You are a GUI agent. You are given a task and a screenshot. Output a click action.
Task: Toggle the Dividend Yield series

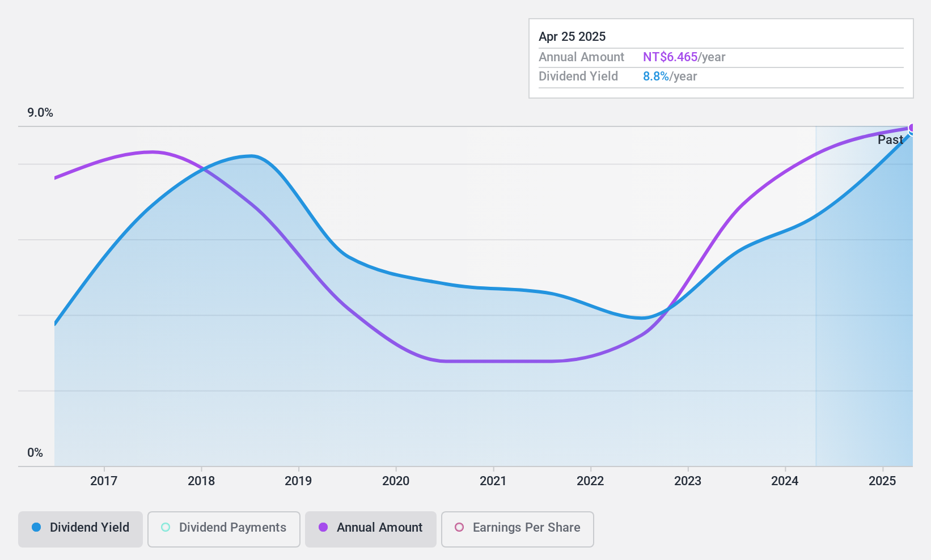81,529
